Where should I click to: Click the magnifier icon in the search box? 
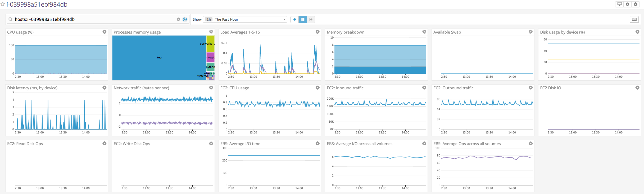tap(11, 19)
